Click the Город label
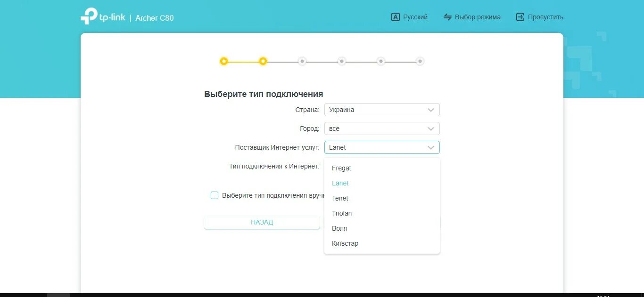Screen dimensions: 644x297 tap(310, 128)
